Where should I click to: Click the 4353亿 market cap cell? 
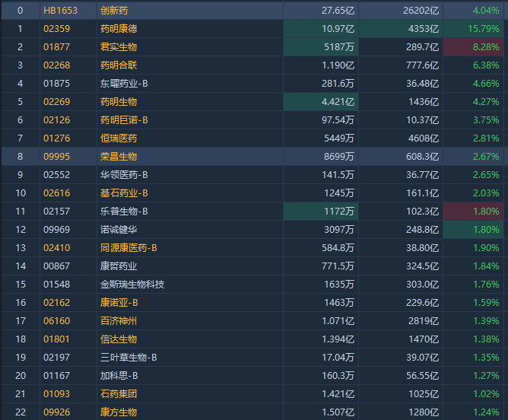401,28
